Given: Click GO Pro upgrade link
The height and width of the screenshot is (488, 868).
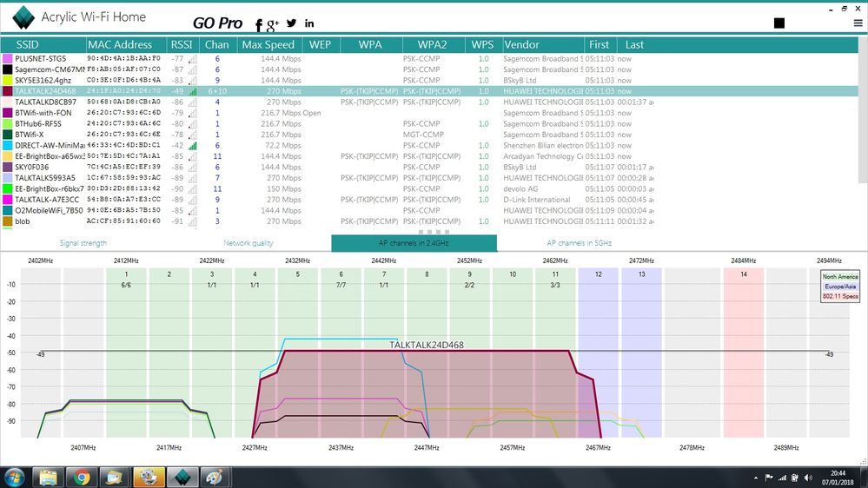Looking at the screenshot, I should point(217,23).
